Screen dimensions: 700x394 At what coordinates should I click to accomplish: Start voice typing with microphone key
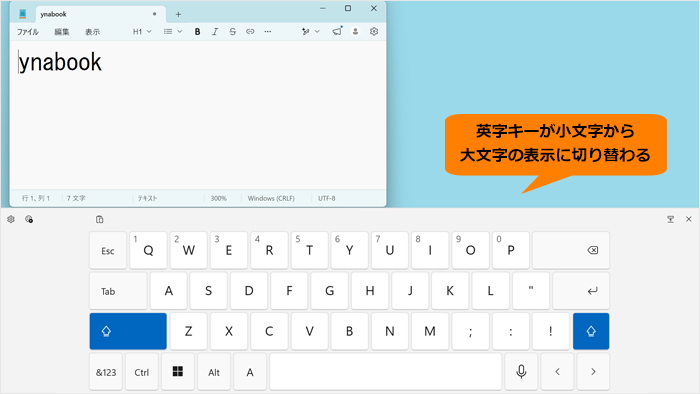[x=521, y=372]
